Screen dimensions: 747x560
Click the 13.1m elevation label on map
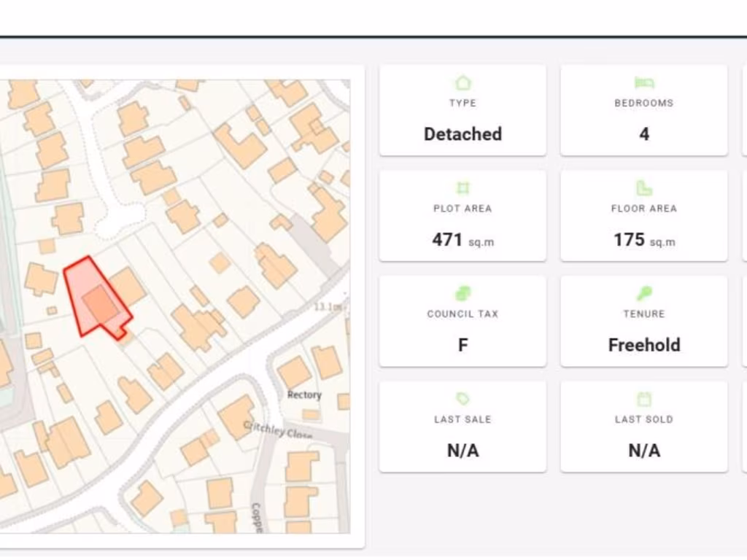[x=328, y=307]
